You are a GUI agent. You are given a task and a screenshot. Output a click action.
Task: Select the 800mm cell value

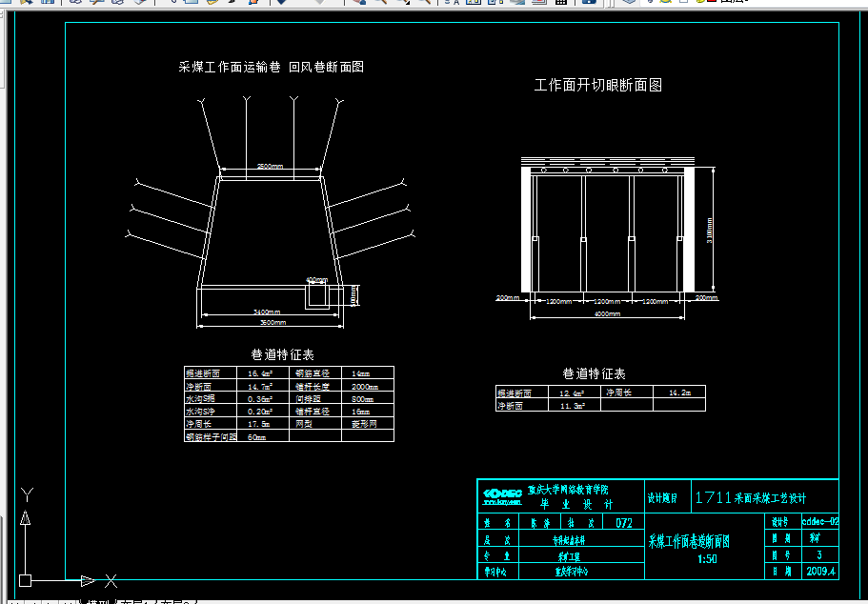coord(363,398)
